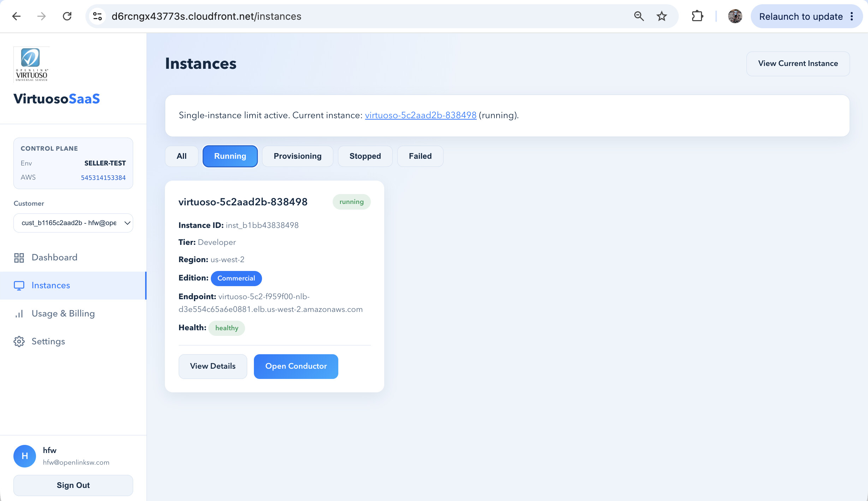
Task: Click the Usage & Billing bar chart icon
Action: coord(19,314)
